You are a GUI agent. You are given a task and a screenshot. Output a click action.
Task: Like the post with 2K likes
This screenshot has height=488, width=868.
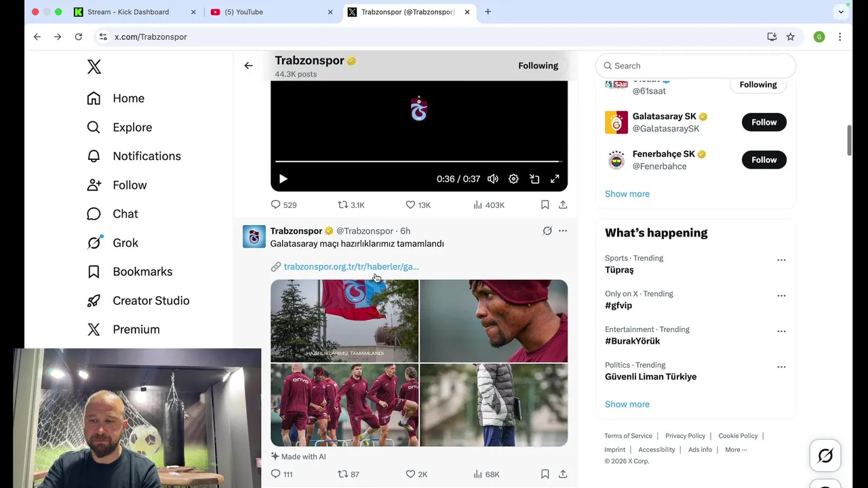click(x=416, y=474)
